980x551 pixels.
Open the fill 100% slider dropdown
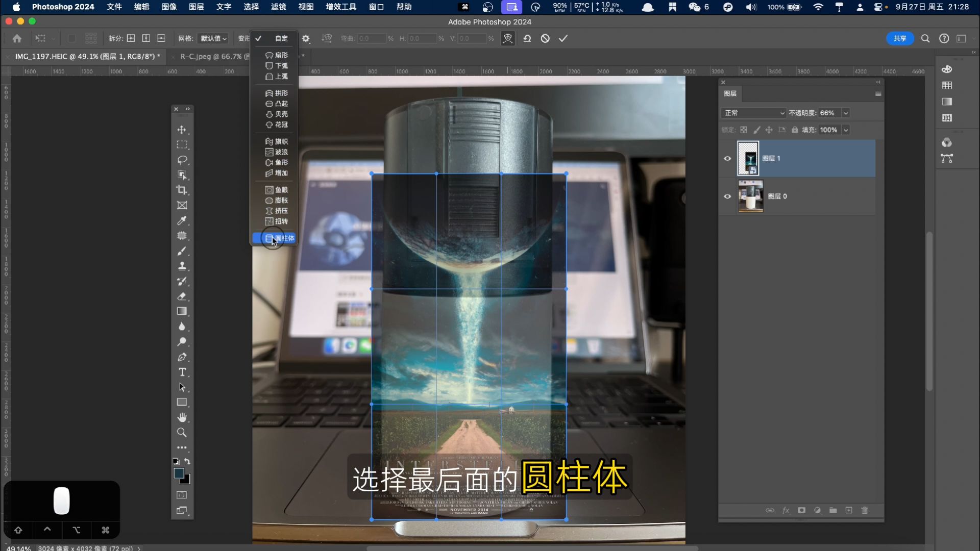846,130
